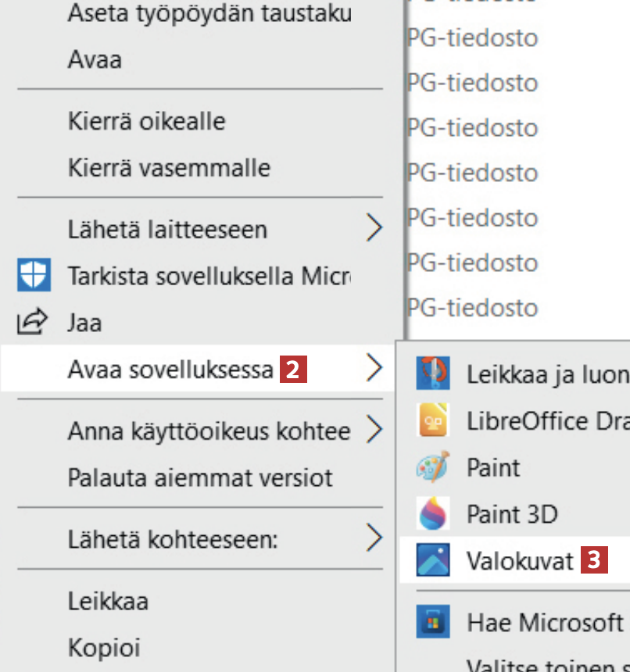This screenshot has width=630, height=672.
Task: Click the Windows Defender shield icon
Action: [x=34, y=275]
